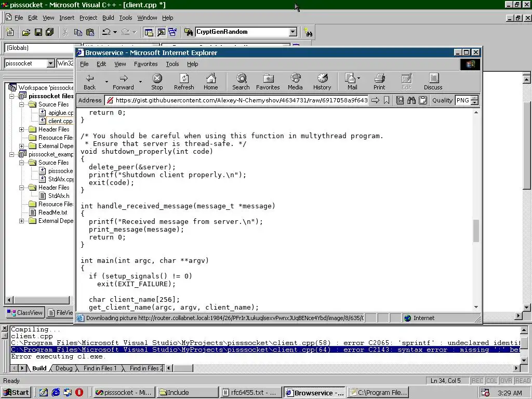Screen dimensions: 532x399
Task: Click the Print button in Internet Explorer
Action: click(x=379, y=82)
